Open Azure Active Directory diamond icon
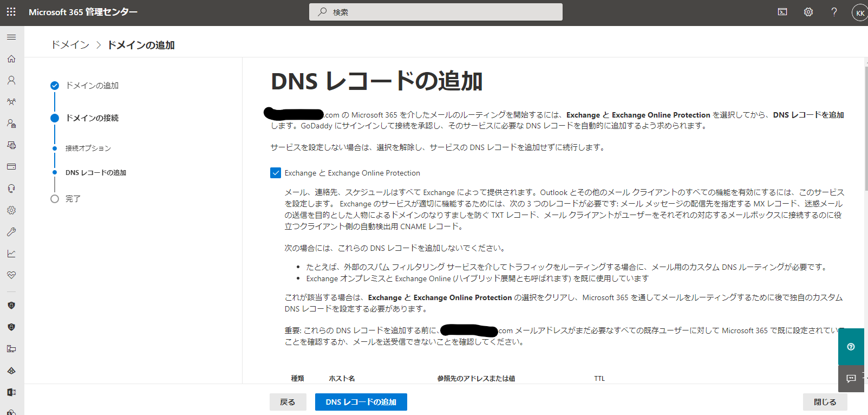 click(x=11, y=371)
